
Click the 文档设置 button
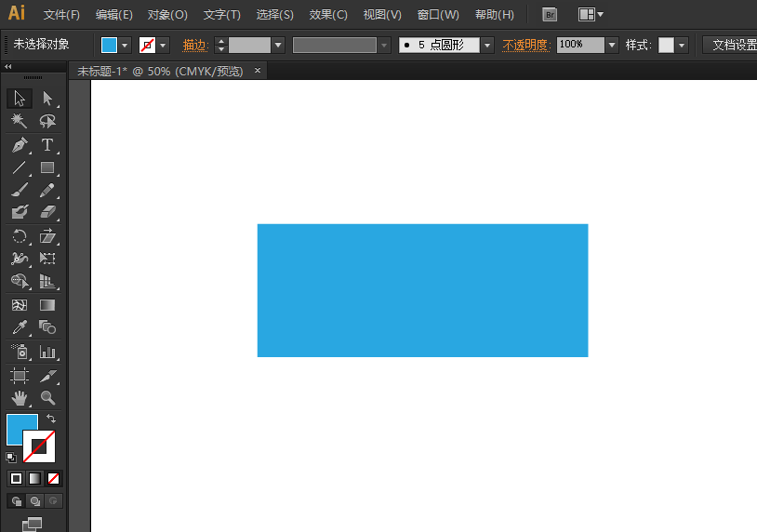730,45
